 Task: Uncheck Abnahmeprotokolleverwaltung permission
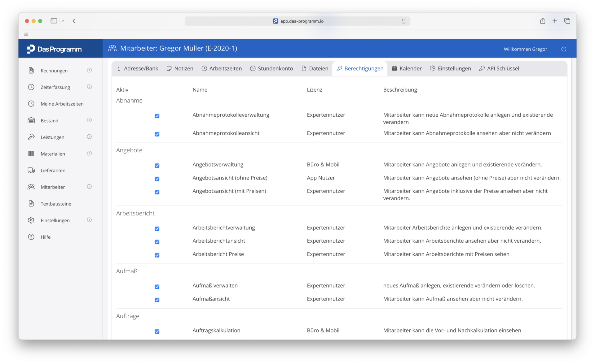157,116
